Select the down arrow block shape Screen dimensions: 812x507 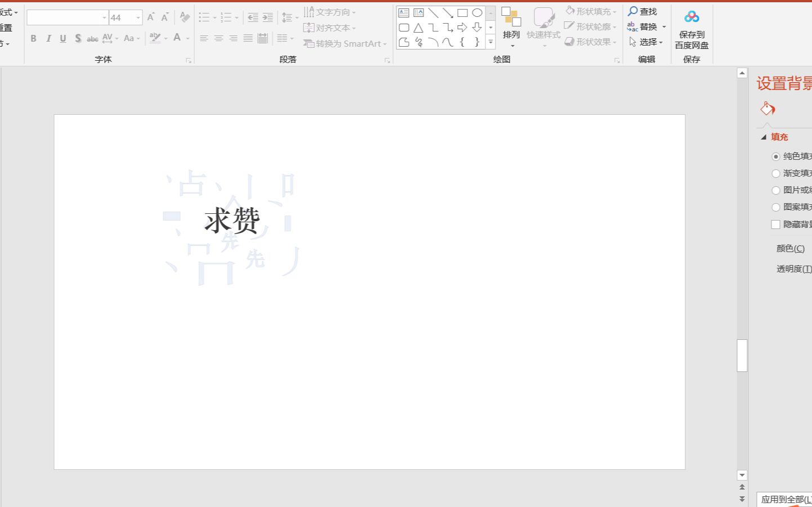point(477,27)
